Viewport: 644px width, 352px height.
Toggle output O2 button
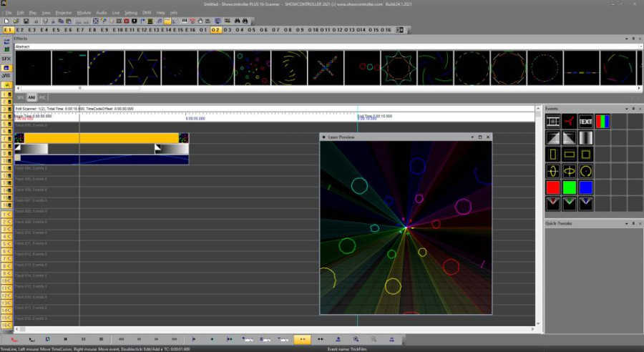click(x=215, y=30)
